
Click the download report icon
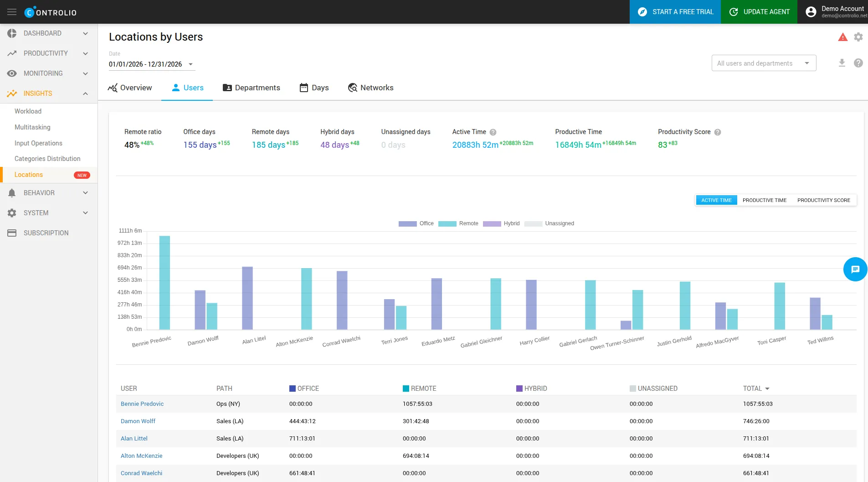coord(842,63)
